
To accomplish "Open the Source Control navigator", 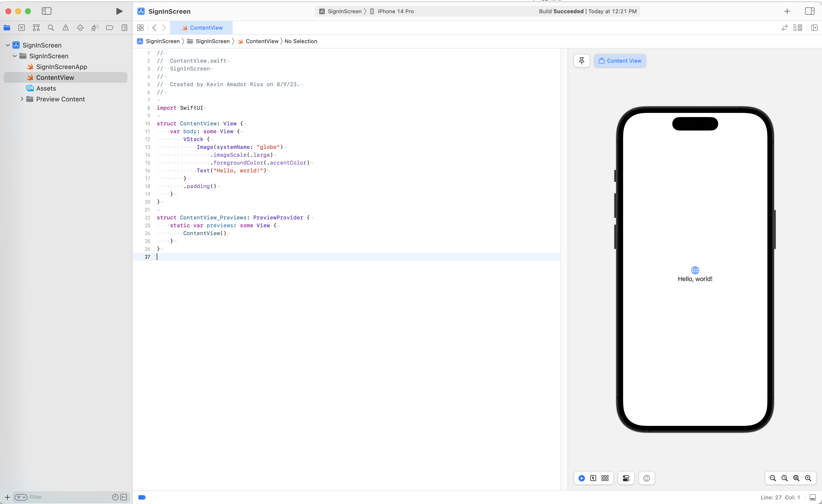I will pos(22,28).
